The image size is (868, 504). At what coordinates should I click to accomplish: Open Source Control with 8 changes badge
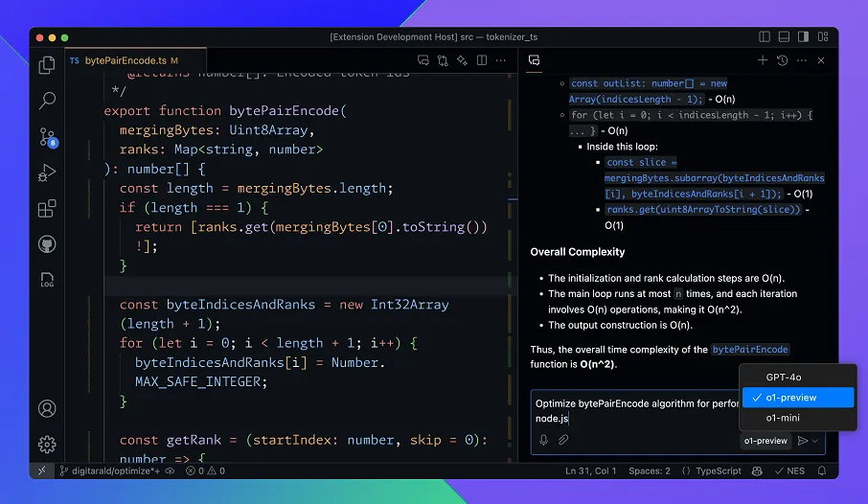click(47, 137)
